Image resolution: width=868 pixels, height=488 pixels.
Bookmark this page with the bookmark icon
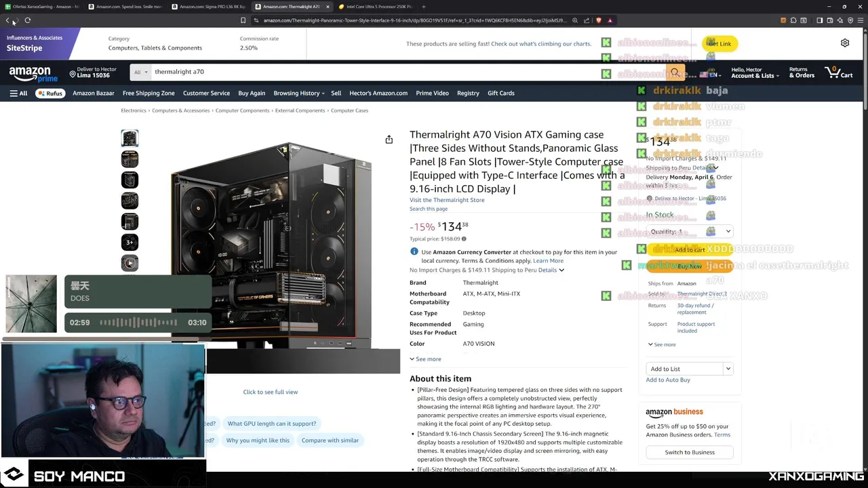[243, 20]
